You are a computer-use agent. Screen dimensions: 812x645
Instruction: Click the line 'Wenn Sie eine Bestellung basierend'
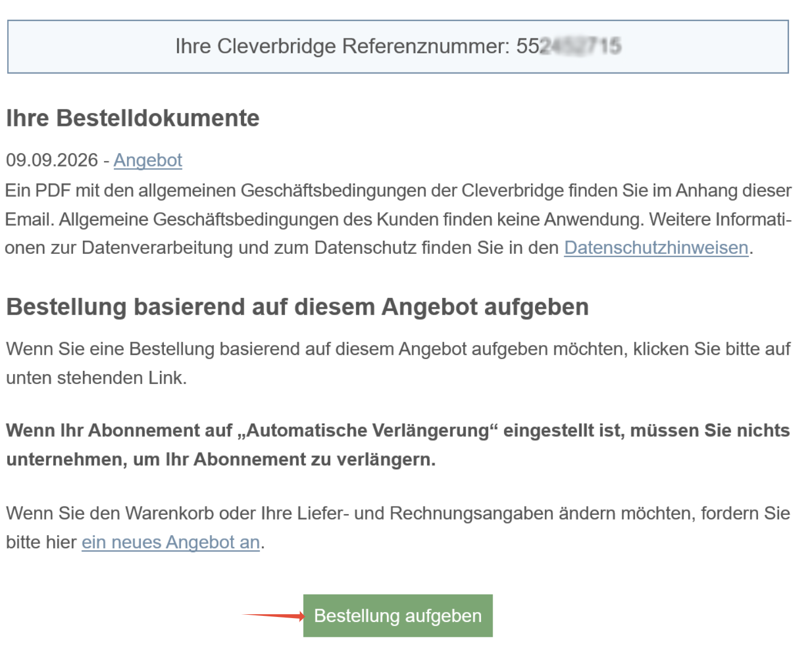pyautogui.click(x=398, y=349)
